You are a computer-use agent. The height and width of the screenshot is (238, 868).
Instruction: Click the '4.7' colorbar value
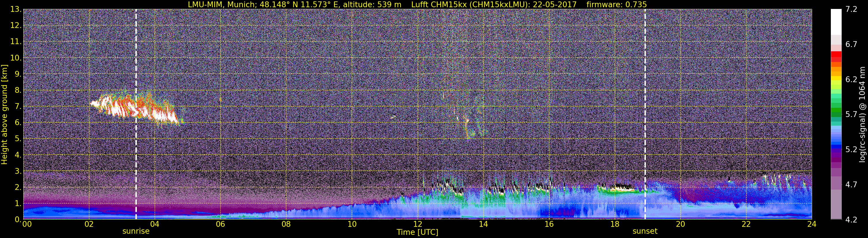click(x=851, y=184)
